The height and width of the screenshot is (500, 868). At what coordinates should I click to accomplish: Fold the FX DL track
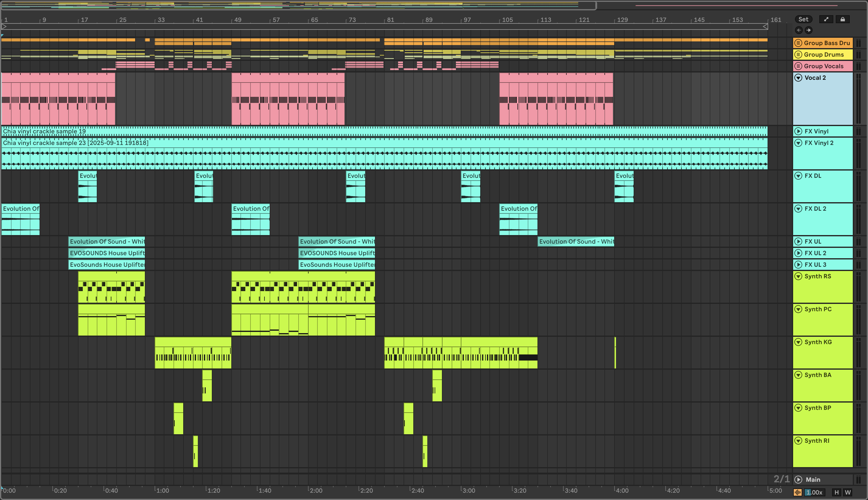(798, 176)
